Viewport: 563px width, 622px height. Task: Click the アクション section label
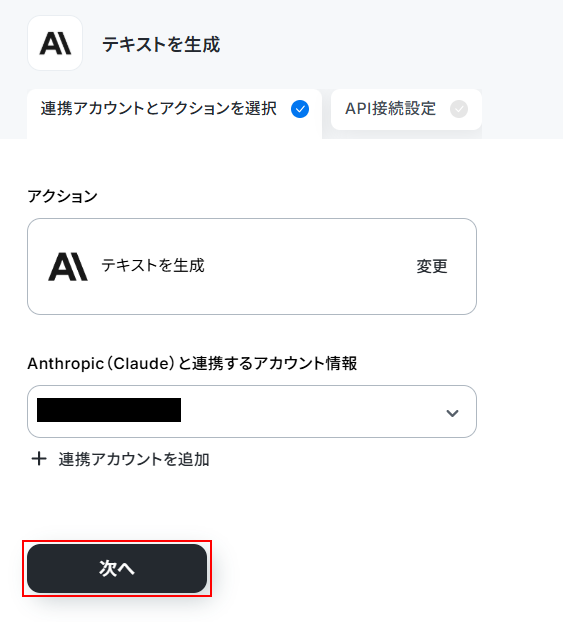[62, 196]
